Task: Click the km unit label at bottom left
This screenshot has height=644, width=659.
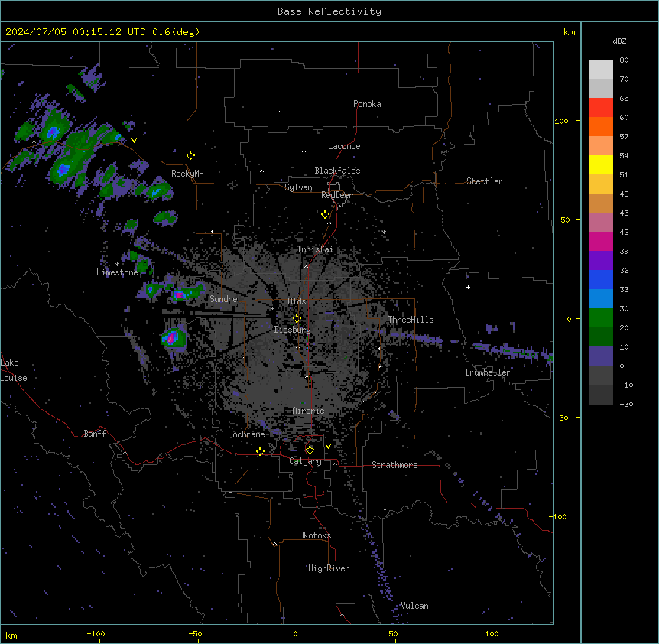Action: 11,635
